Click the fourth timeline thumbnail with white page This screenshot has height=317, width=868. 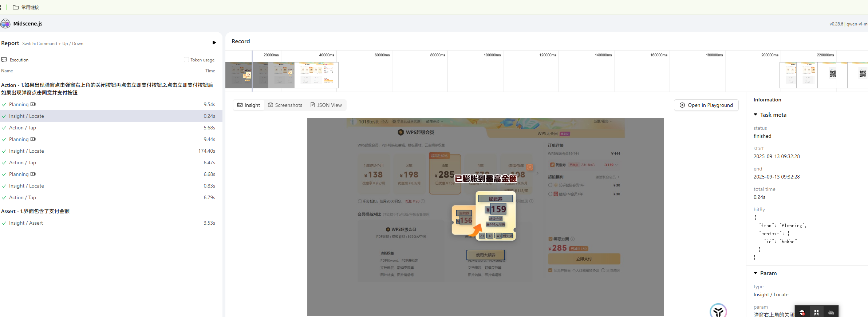point(316,75)
